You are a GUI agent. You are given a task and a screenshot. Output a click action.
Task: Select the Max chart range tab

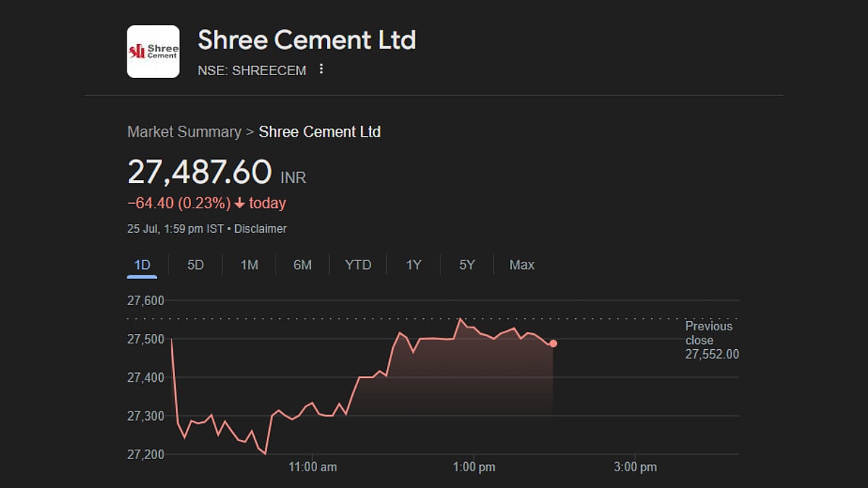click(x=522, y=265)
